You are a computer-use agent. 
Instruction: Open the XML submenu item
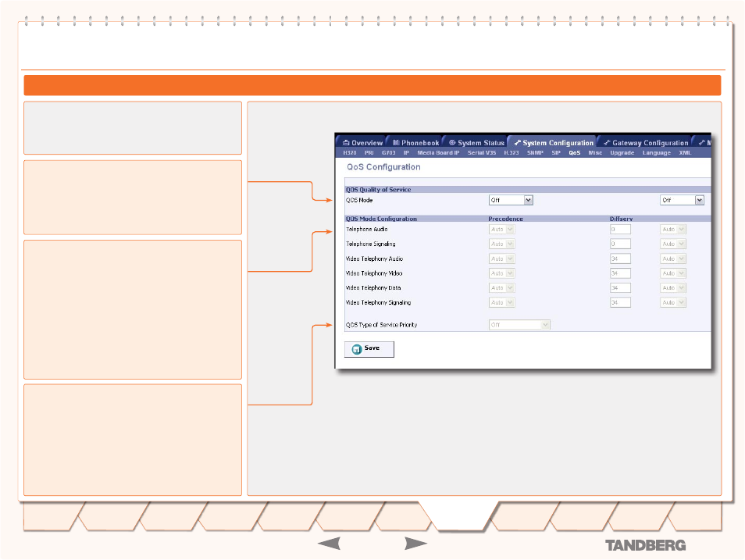click(685, 152)
